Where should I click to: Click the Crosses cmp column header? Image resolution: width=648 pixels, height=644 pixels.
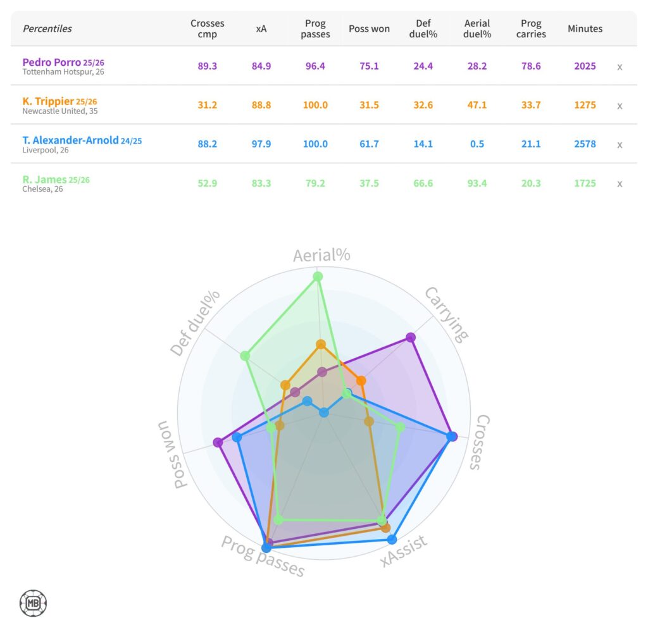click(207, 28)
